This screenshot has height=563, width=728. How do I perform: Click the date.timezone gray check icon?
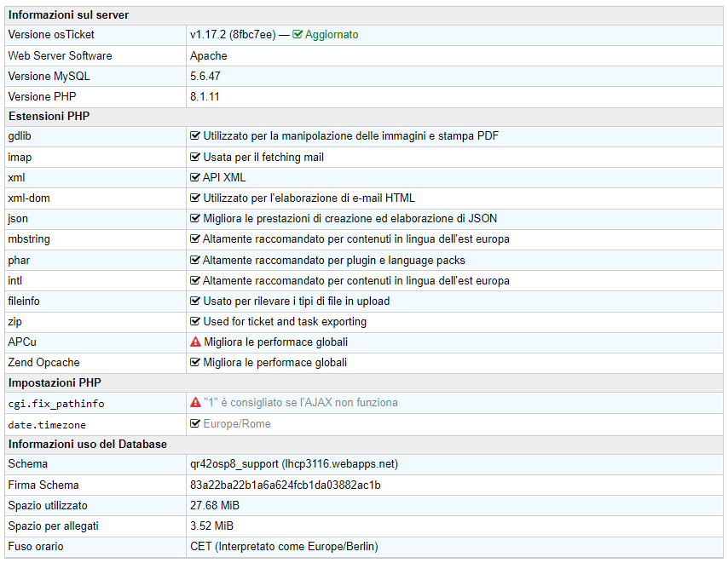(x=195, y=424)
